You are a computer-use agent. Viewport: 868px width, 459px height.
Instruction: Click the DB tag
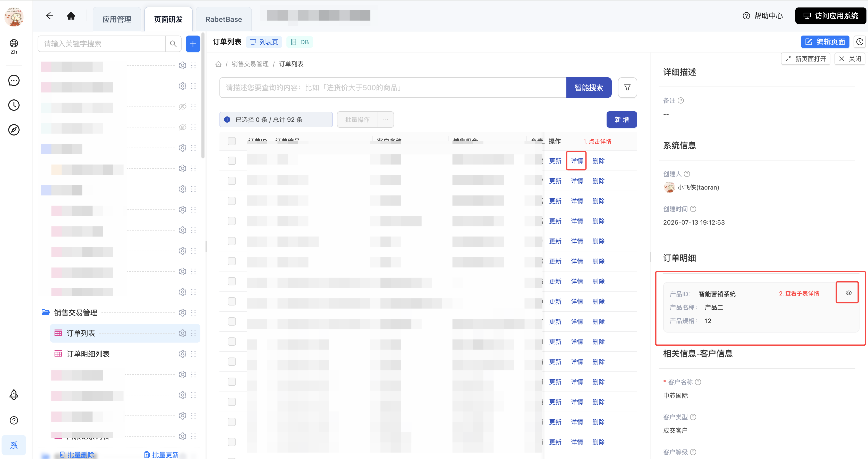300,42
